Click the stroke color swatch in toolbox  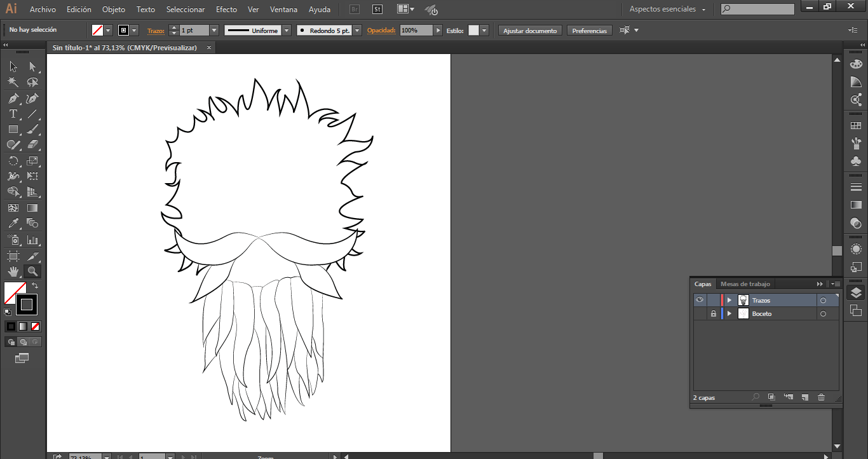[27, 305]
